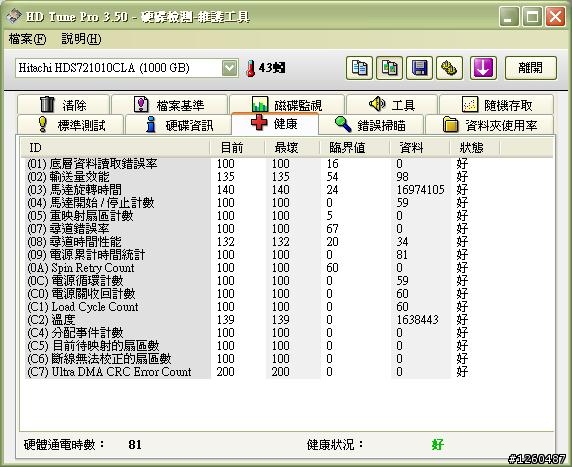The height and width of the screenshot is (467, 572).
Task: Click the data value 16974105
Action: [x=420, y=190]
